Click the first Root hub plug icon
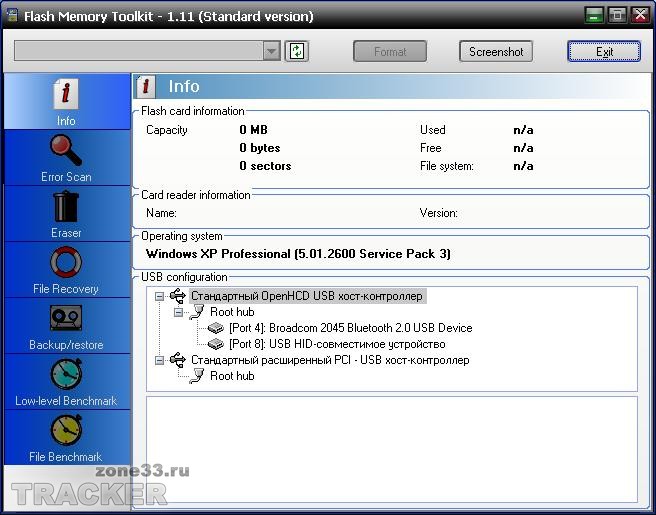Image resolution: width=656 pixels, height=515 pixels. click(x=197, y=312)
